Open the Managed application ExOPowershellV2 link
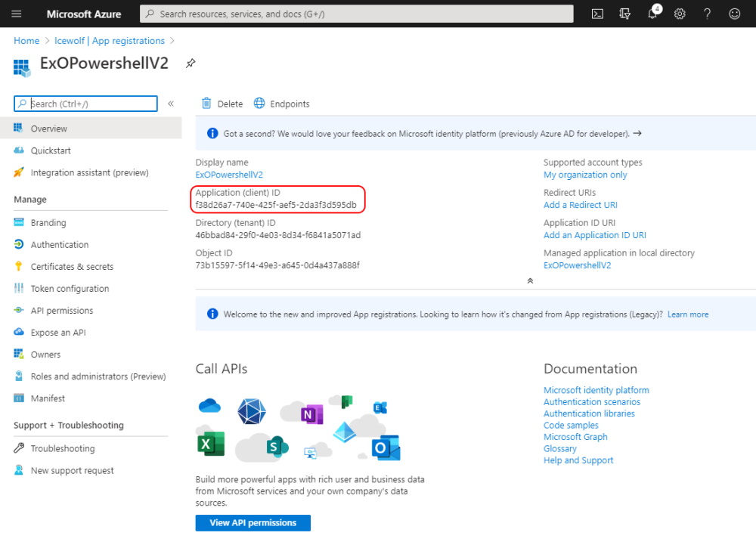Viewport: 756px width, 545px height. point(577,265)
